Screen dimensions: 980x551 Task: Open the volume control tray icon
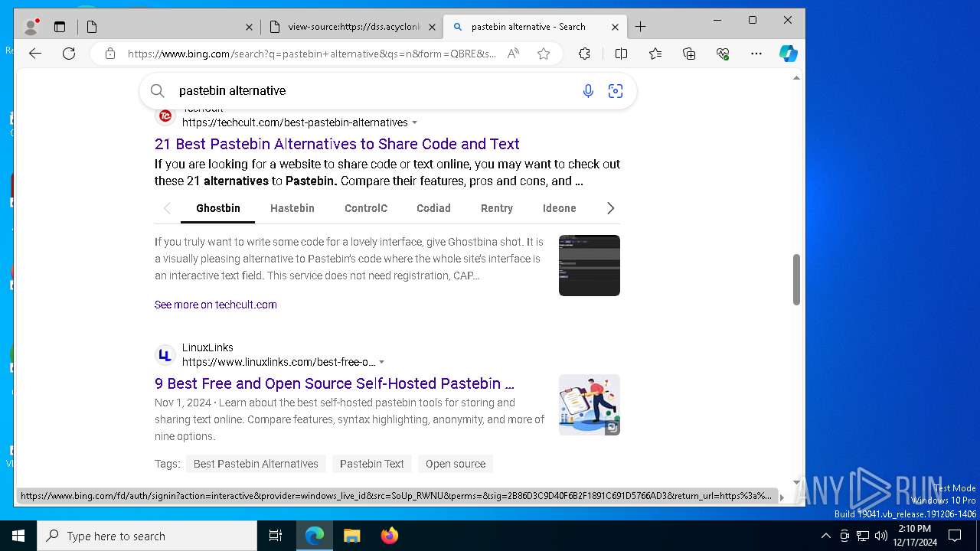pos(881,536)
